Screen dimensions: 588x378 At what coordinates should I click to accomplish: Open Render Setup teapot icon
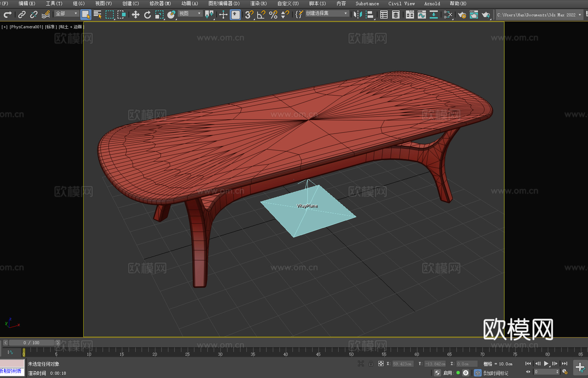point(462,14)
